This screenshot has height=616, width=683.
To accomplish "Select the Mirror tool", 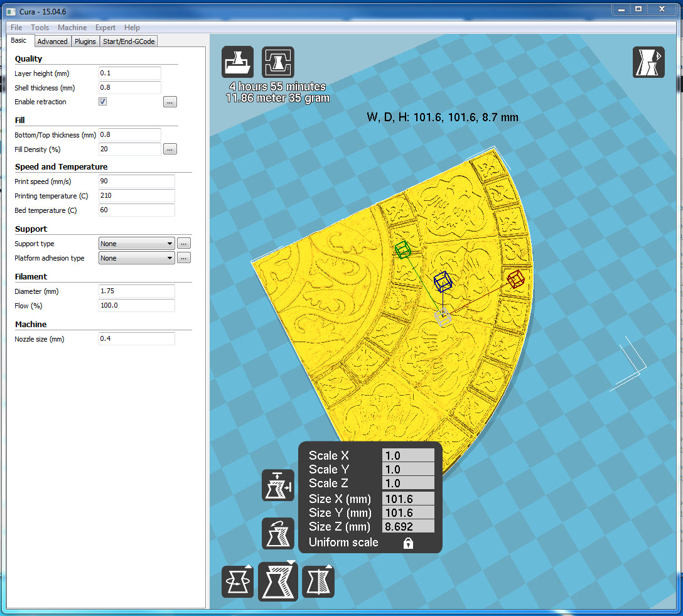I will click(318, 581).
